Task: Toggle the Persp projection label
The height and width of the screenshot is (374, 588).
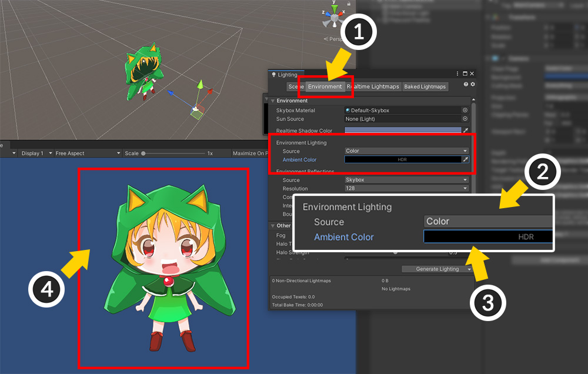Action: click(x=334, y=39)
